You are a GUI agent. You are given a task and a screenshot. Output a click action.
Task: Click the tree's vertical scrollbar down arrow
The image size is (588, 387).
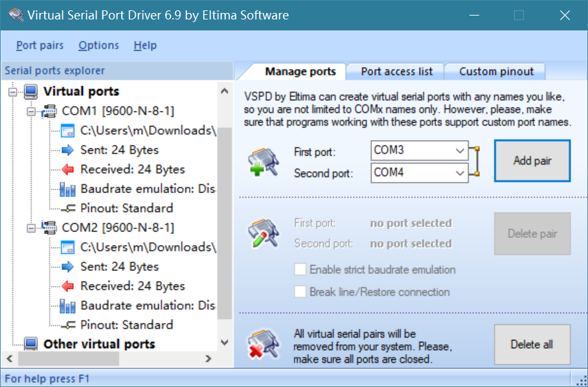coord(224,342)
